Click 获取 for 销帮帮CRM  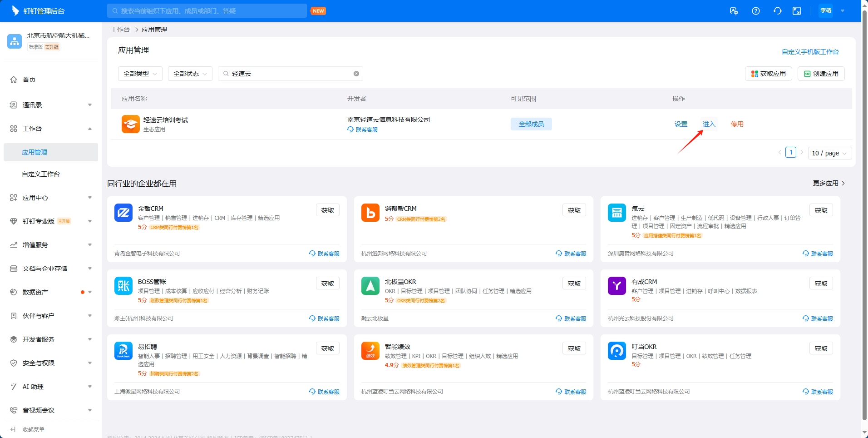tap(574, 210)
